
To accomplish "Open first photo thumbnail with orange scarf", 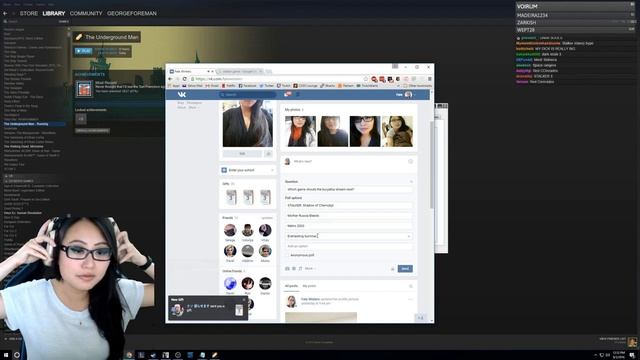I will point(300,131).
